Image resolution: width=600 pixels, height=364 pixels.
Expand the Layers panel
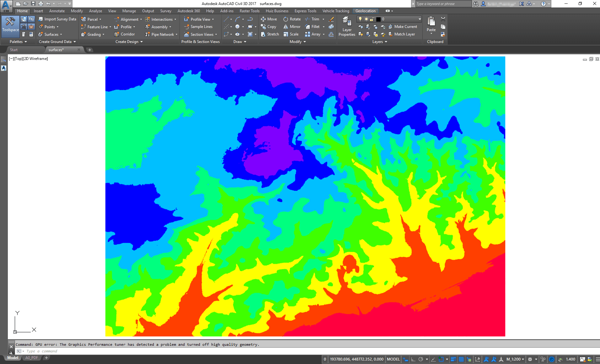pyautogui.click(x=380, y=42)
